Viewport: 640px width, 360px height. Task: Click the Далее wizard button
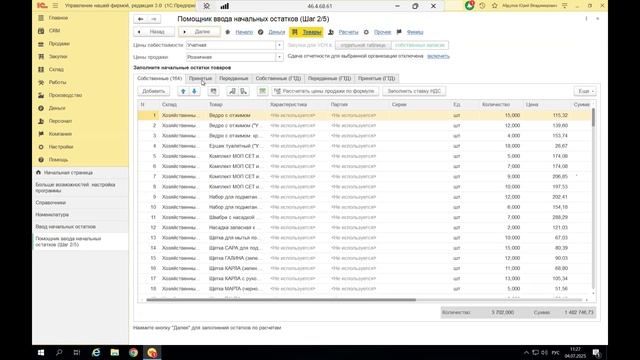[x=199, y=32]
